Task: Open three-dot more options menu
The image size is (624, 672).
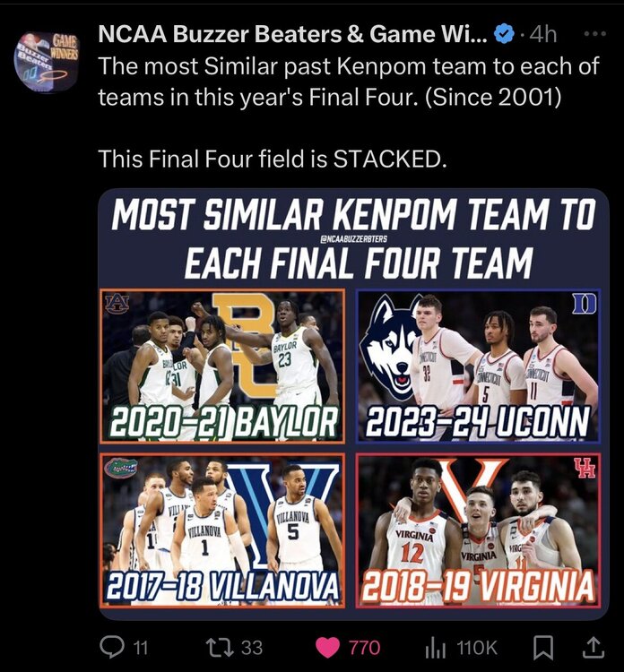Action: click(x=596, y=33)
